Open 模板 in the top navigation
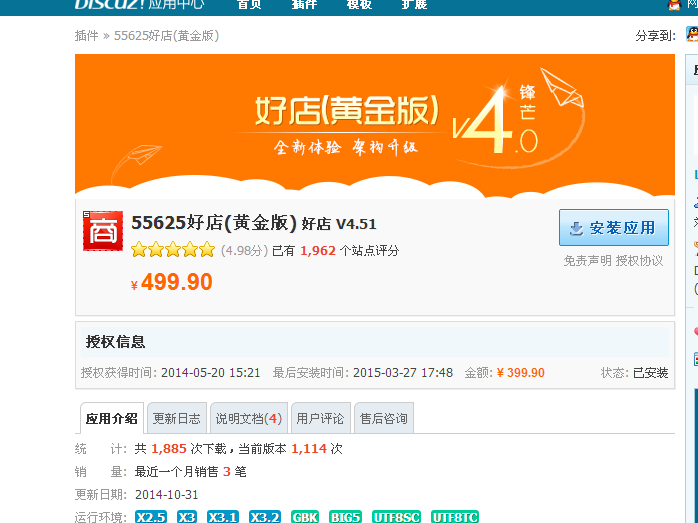Viewport: 698px width, 523px height. click(359, 4)
